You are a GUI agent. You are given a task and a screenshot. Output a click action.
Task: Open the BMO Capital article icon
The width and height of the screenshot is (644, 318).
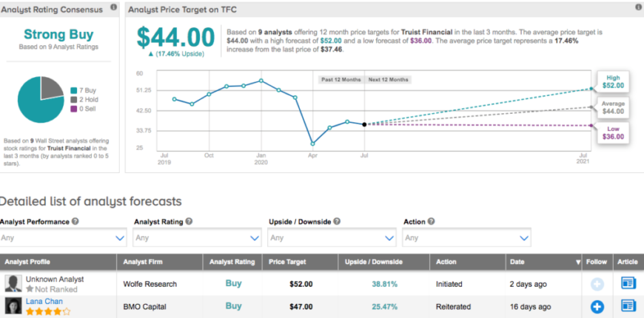coord(628,305)
